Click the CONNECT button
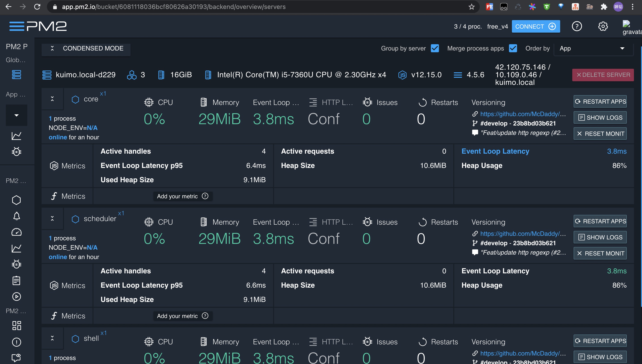This screenshot has width=642, height=364. click(536, 26)
